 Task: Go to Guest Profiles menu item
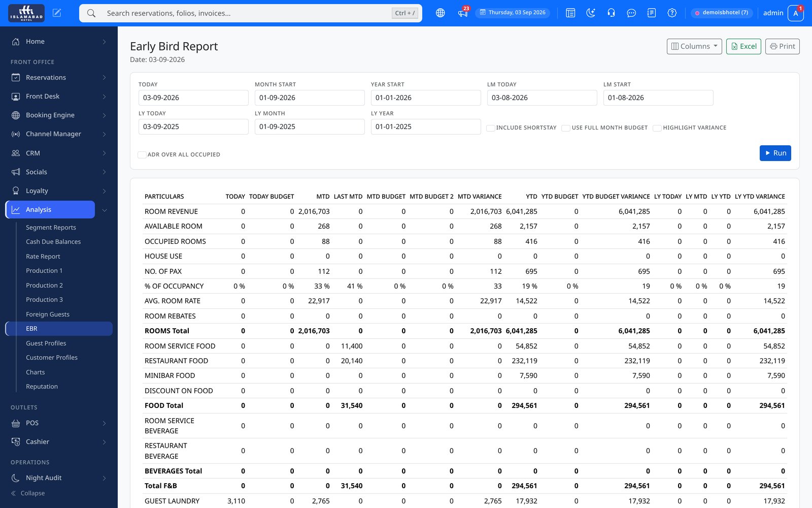46,343
